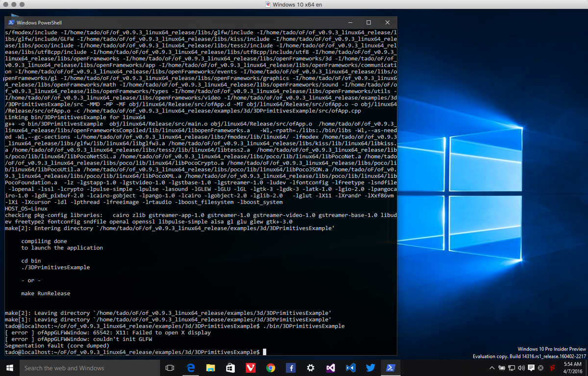
Task: Close the Mac VM window with red button
Action: (6, 5)
